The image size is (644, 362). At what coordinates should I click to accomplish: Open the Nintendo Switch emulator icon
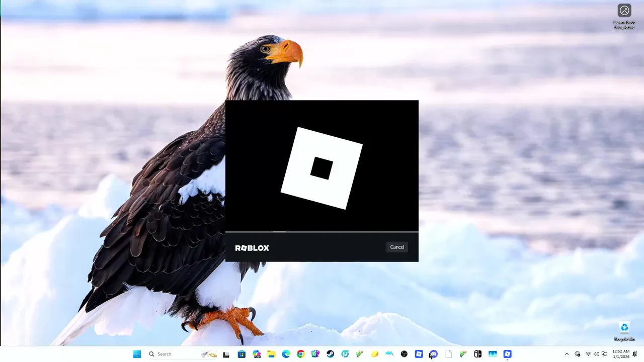tap(478, 354)
